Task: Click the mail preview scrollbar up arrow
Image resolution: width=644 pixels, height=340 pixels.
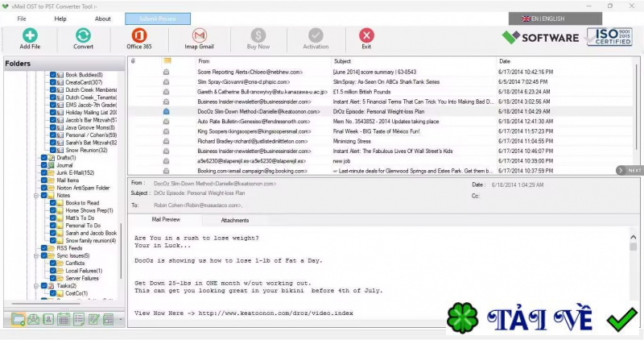Action: pyautogui.click(x=633, y=237)
